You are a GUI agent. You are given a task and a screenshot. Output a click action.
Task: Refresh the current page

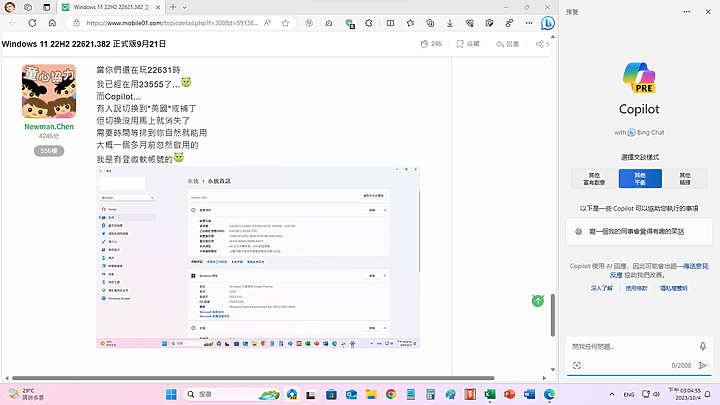click(x=32, y=23)
